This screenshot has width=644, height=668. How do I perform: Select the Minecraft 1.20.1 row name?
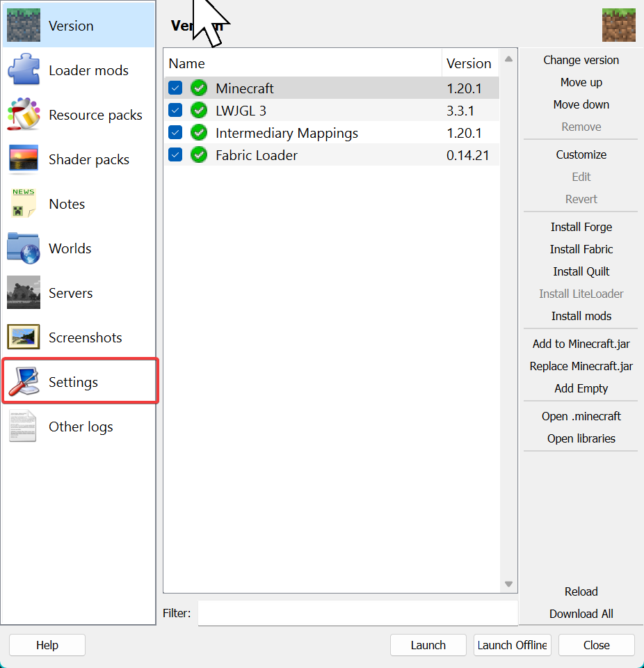click(245, 88)
